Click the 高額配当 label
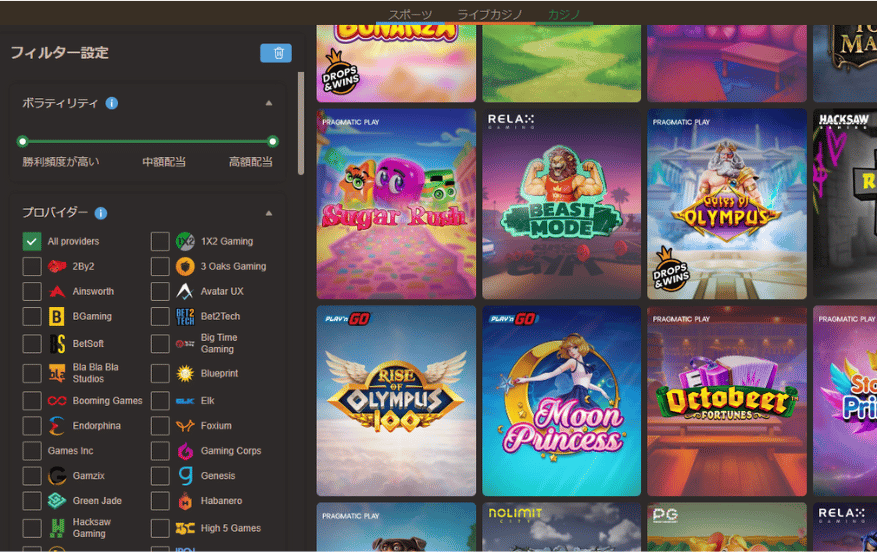This screenshot has width=877, height=552. coord(251,162)
